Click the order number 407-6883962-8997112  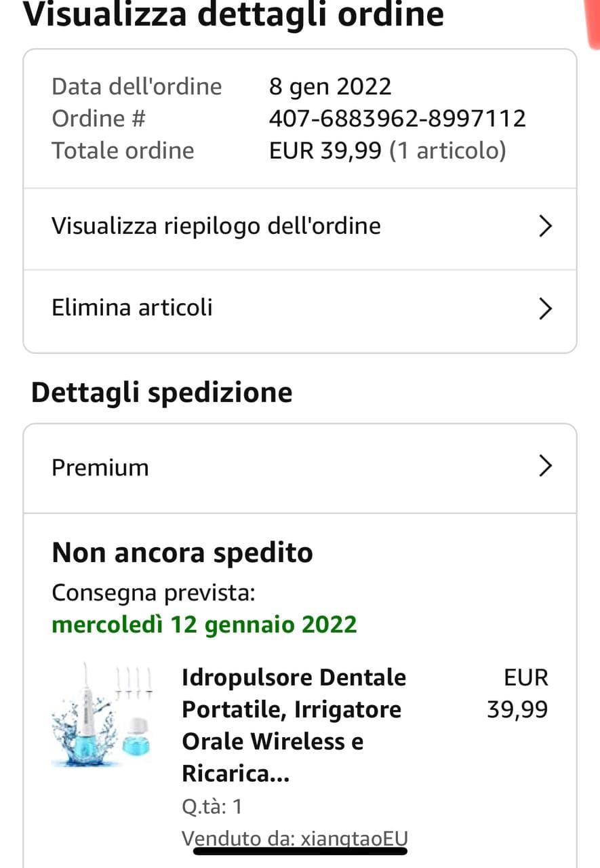coord(397,119)
